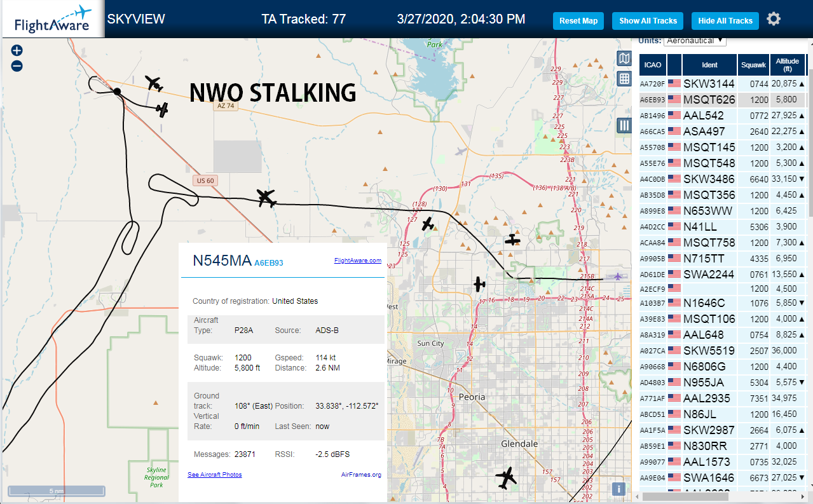This screenshot has height=504, width=813.
Task: Click the horizontal scrollbar below the table
Action: click(685, 496)
